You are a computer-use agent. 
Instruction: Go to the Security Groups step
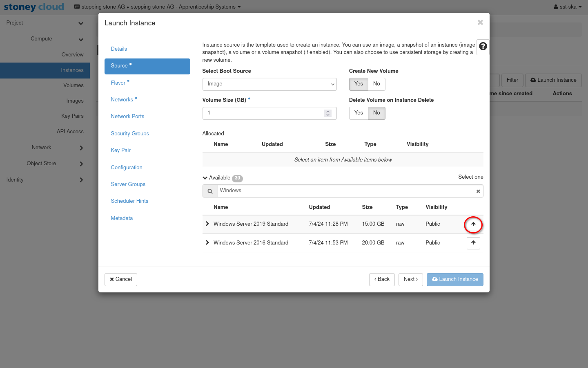[x=130, y=134]
